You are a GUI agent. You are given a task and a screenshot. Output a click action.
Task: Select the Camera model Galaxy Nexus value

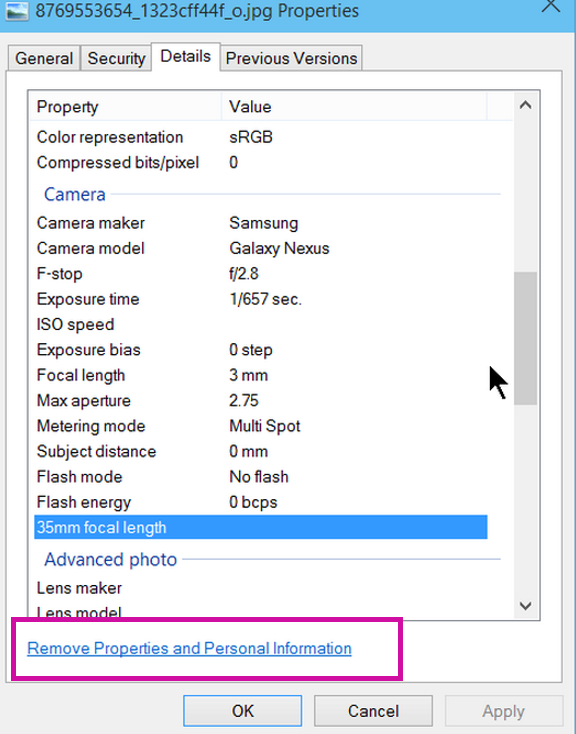coord(279,248)
